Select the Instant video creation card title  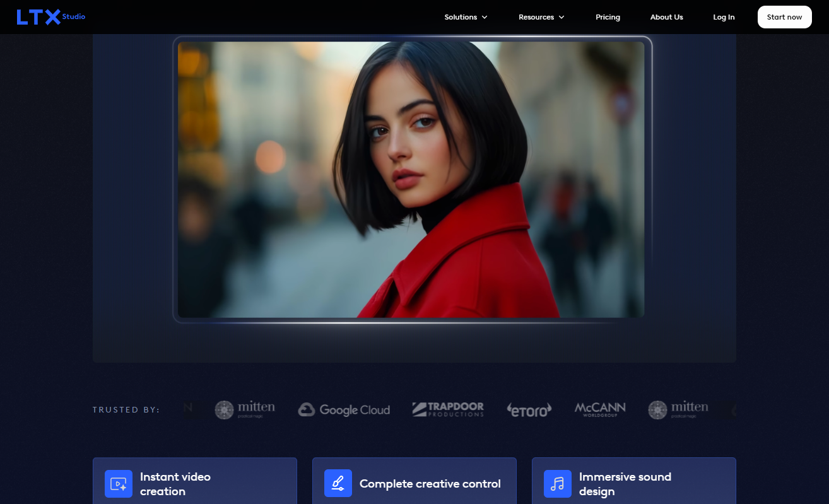coord(175,484)
